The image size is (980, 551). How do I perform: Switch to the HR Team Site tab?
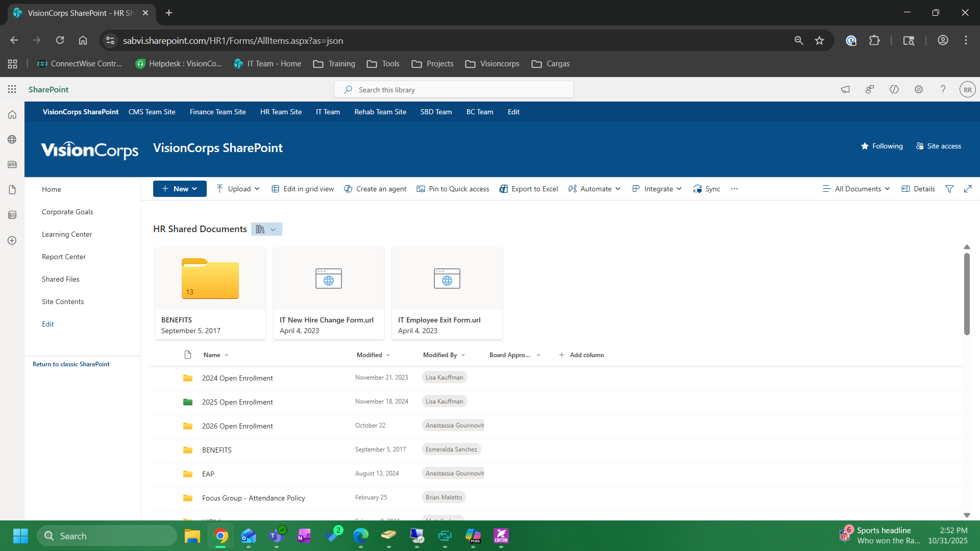click(x=280, y=112)
